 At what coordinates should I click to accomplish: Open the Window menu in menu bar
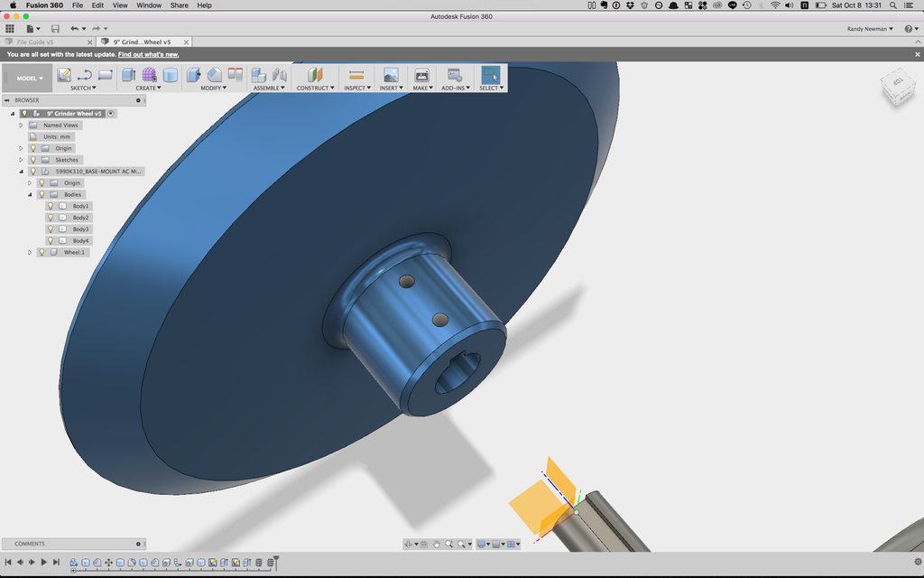tap(149, 5)
